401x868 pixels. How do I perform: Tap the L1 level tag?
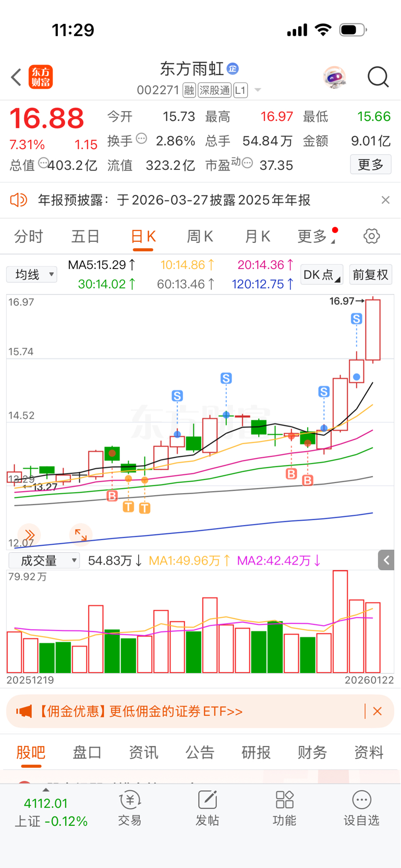tap(240, 90)
